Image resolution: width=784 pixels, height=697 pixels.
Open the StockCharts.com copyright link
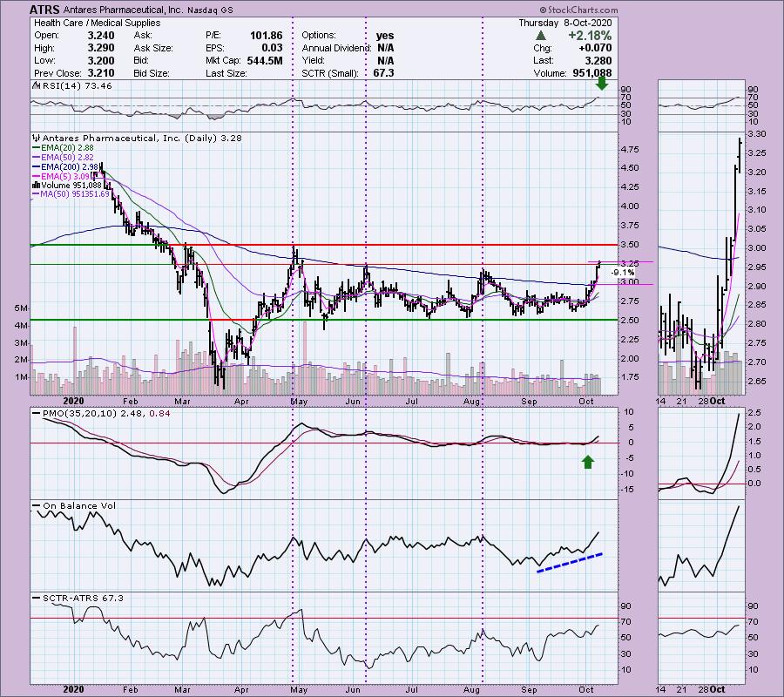578,10
